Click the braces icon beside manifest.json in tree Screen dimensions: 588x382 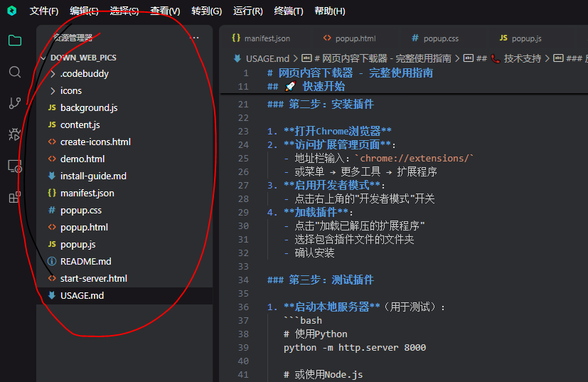click(52, 193)
